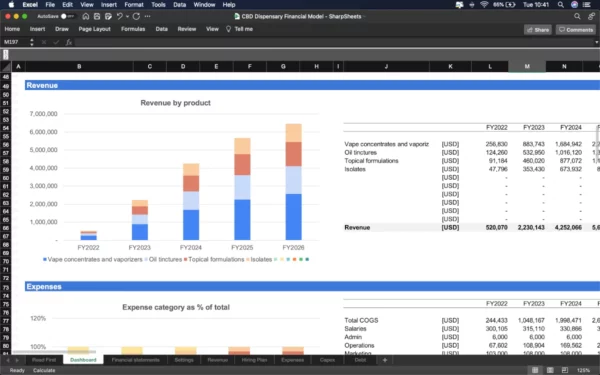This screenshot has height=375, width=600.
Task: Open the View ribbon tab
Action: point(212,29)
